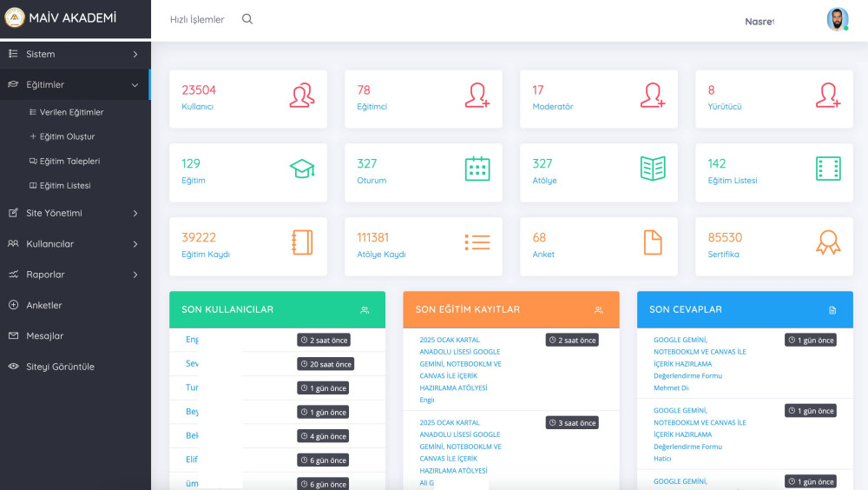
Task: Open the user profile avatar
Action: point(837,20)
